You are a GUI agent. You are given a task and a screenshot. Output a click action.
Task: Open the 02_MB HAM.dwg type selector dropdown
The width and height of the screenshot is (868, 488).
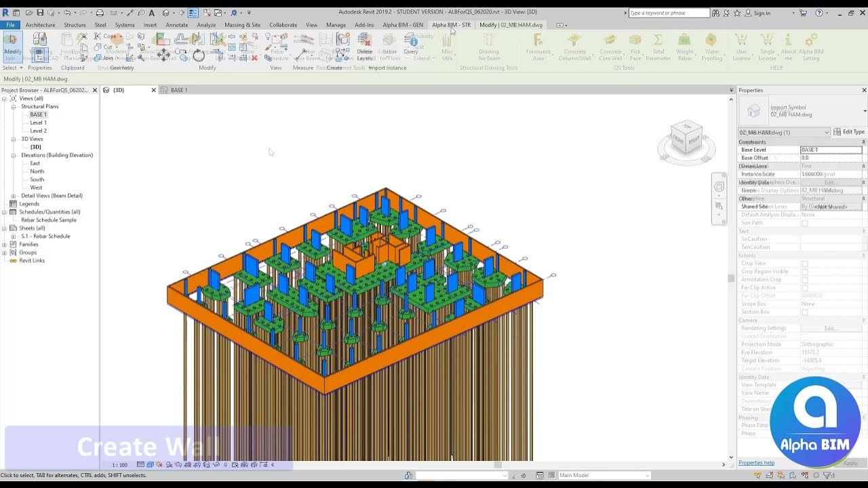785,132
